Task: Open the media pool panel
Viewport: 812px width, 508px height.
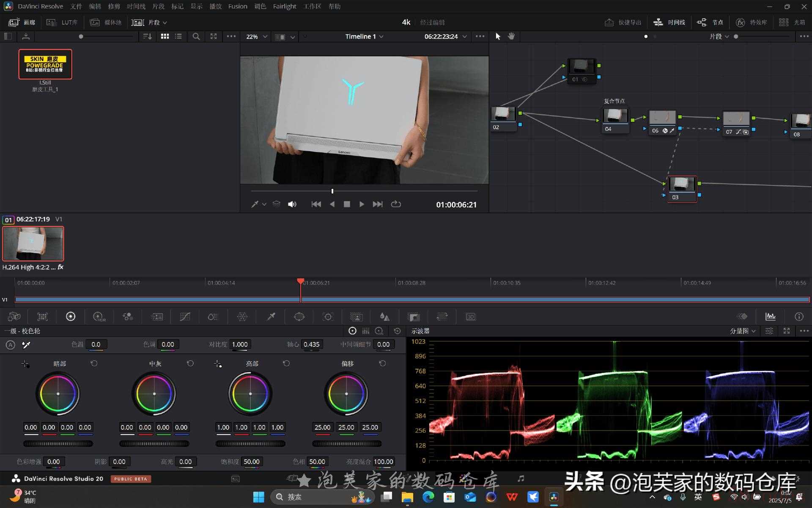Action: pos(106,22)
